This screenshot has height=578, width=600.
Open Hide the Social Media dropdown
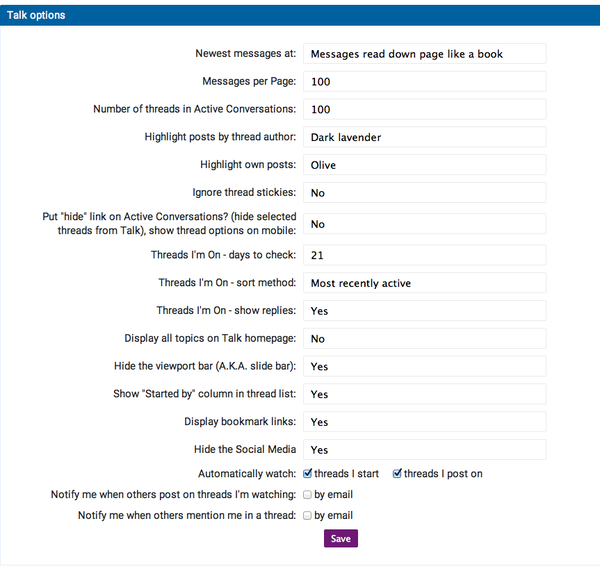[425, 449]
